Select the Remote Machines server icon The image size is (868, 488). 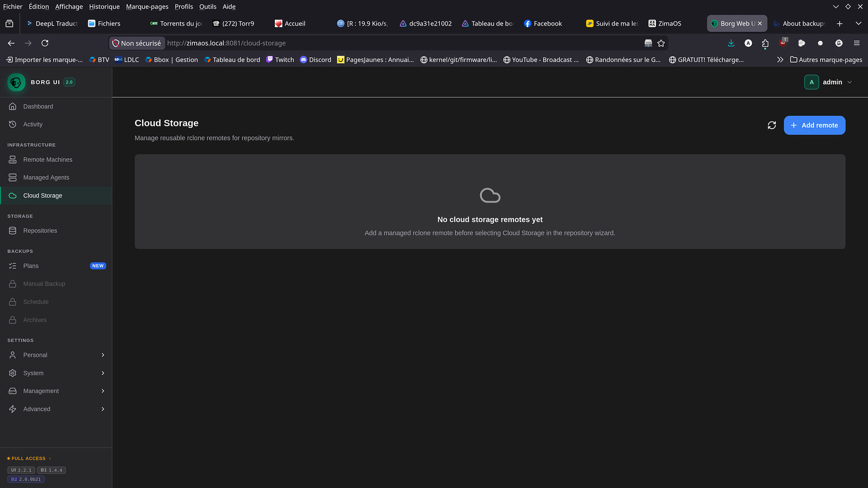click(13, 160)
